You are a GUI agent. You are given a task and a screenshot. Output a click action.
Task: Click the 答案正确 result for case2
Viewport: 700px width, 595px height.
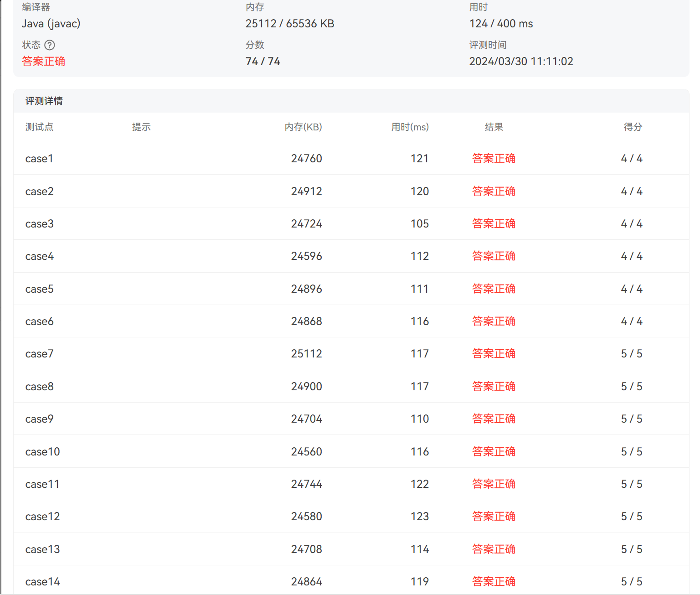[x=494, y=191]
